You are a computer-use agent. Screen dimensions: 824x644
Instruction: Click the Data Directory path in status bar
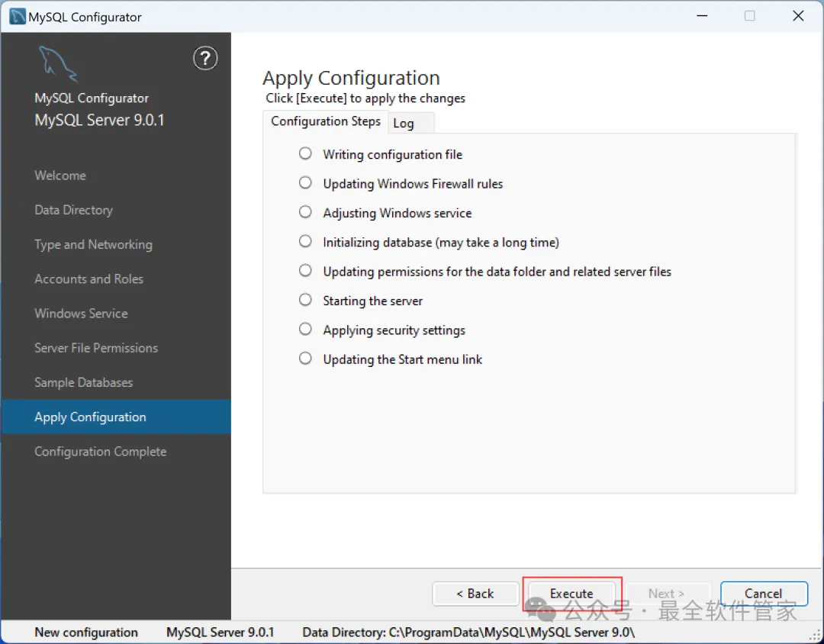point(468,633)
